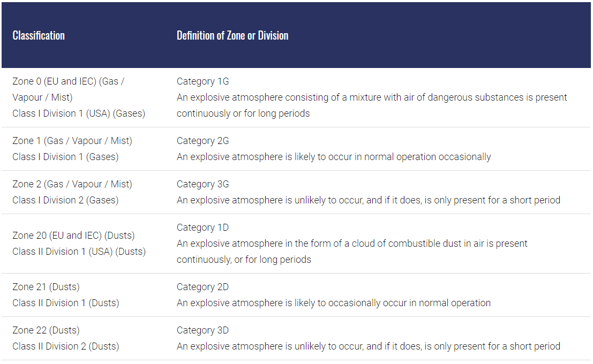Click the Category 1G cell

pyautogui.click(x=202, y=82)
